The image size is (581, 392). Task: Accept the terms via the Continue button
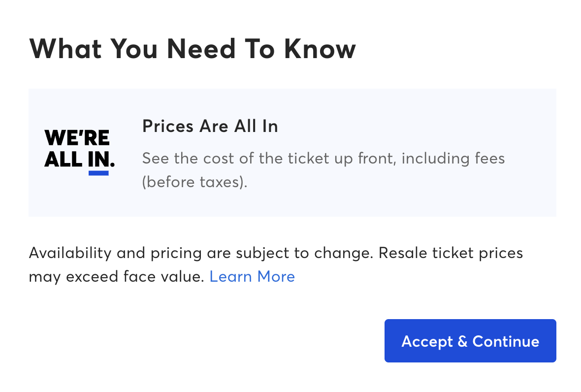click(470, 340)
